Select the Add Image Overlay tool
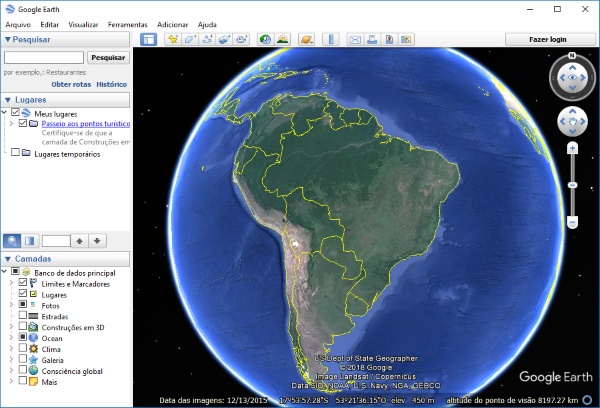Viewport: 600px width, 408px height. [x=224, y=39]
